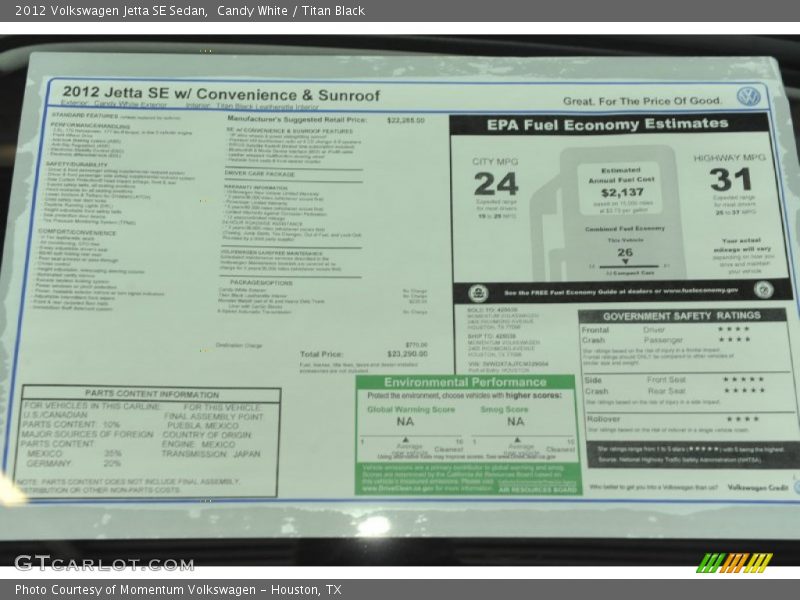800x600 pixels.
Task: Click the Manufacturer's Suggested Retail Price label
Action: 297,119
